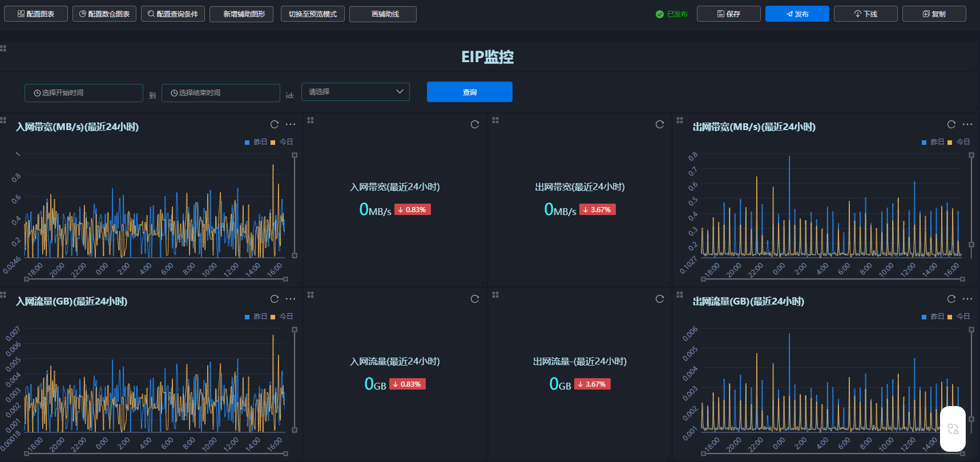Click the blue 查询 button

pyautogui.click(x=469, y=92)
